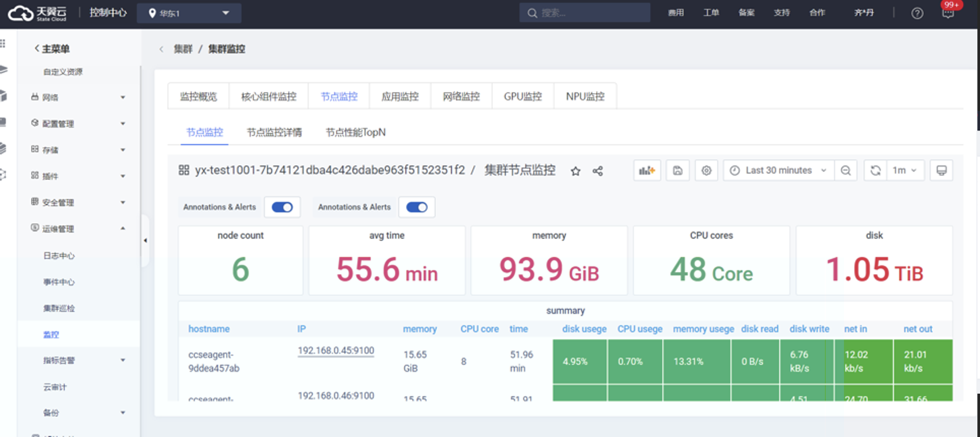Expand the 安全管理 sidebar section
This screenshot has height=437, width=980.
(78, 202)
